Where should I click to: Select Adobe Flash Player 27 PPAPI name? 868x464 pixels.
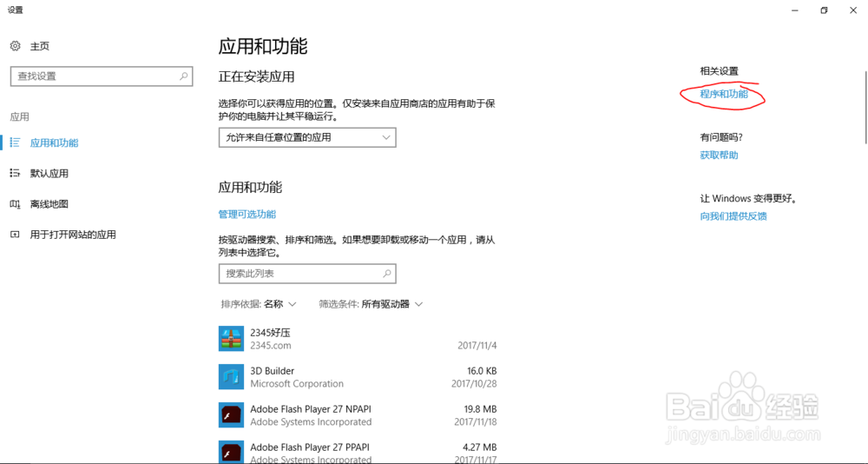310,447
